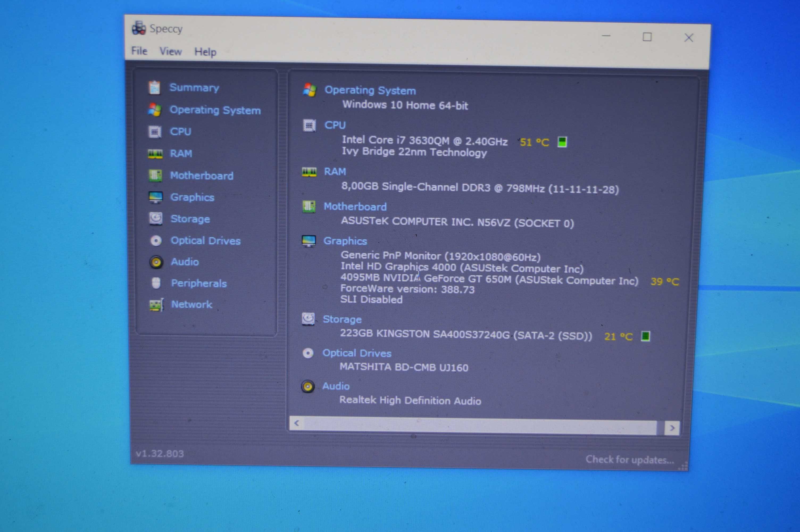Viewport: 800px width, 532px height.
Task: Click the Operating System Windows flag sidebar icon
Action: click(155, 110)
